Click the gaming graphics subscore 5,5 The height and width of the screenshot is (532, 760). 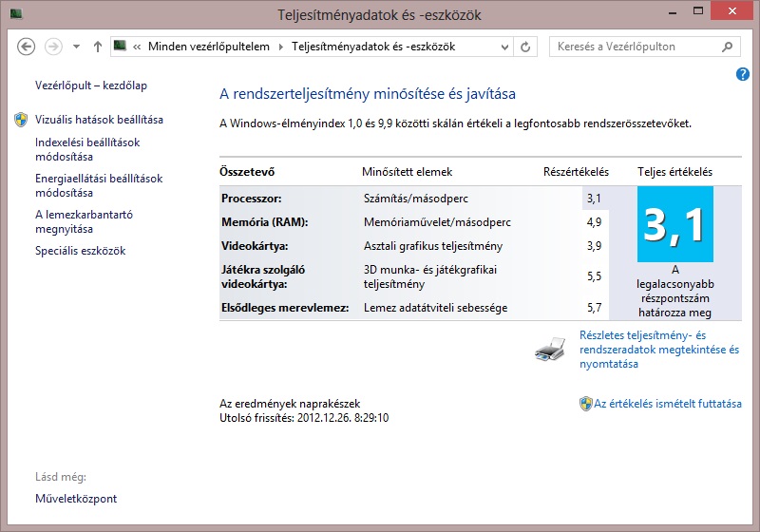pos(595,276)
